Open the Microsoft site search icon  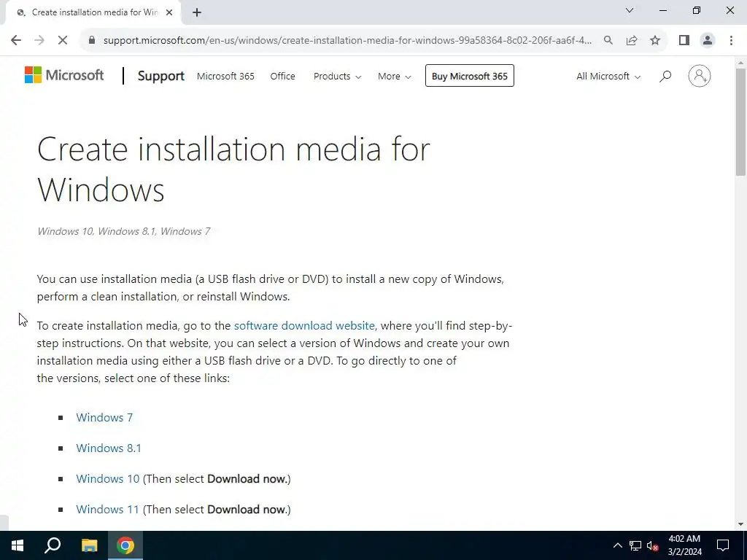665,76
